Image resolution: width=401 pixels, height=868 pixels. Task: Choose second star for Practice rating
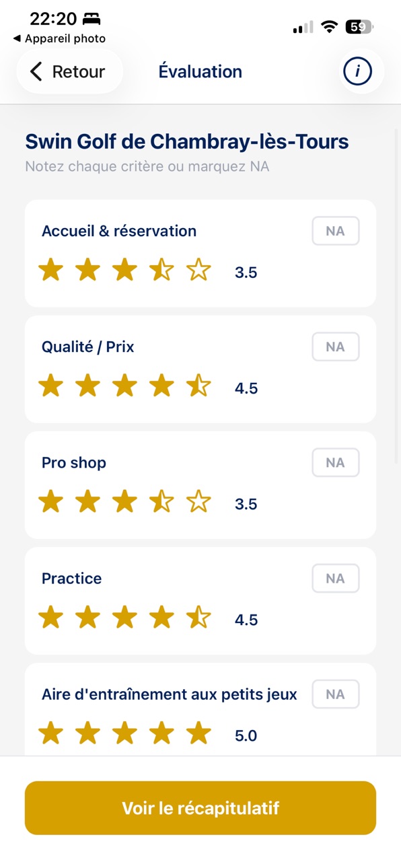[x=87, y=618]
